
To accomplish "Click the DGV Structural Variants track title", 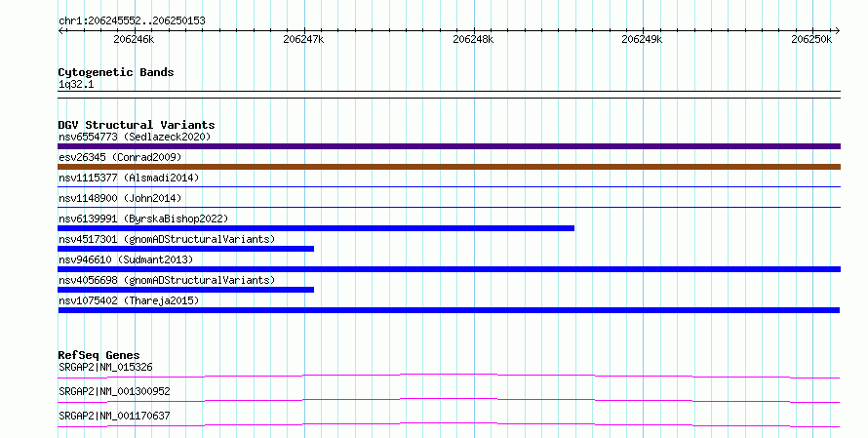I will pos(137,125).
